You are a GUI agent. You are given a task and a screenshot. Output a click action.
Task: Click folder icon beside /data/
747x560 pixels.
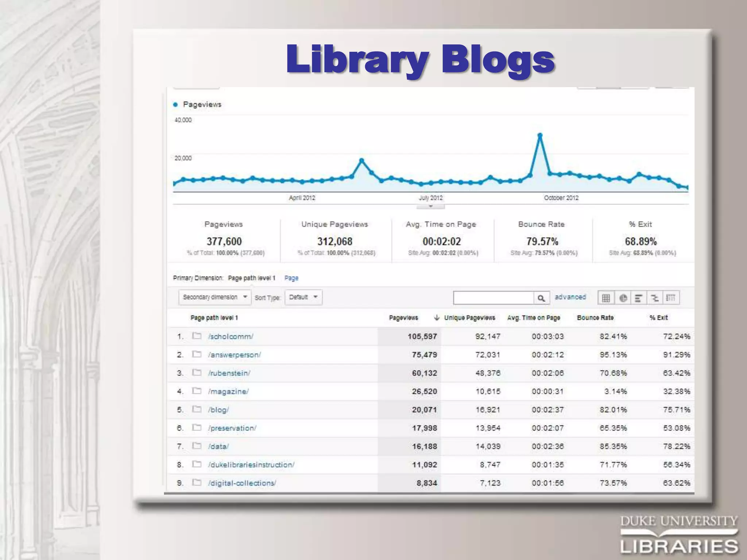(197, 446)
